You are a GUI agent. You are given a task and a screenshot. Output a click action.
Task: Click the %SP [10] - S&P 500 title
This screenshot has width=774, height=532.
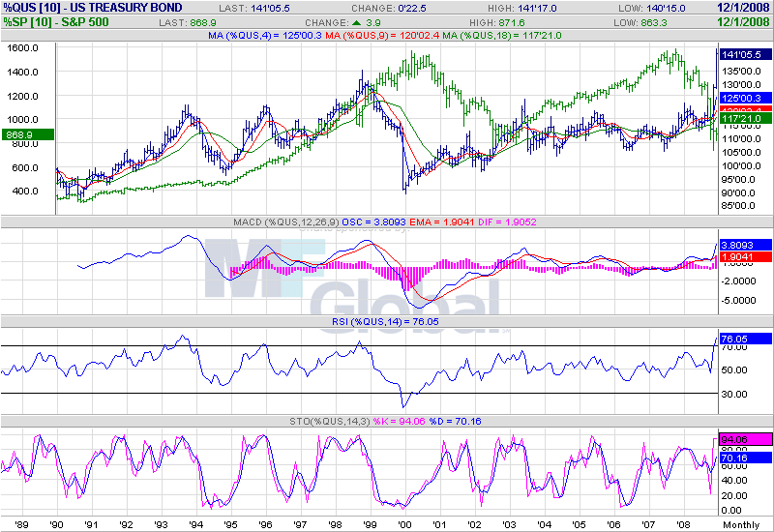[x=56, y=22]
